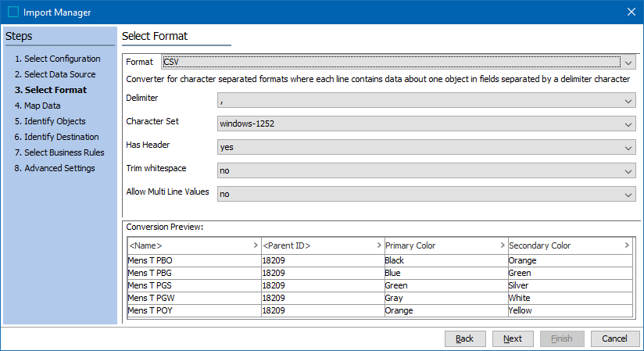Jump to step 4 Map Data
The width and height of the screenshot is (644, 351).
(x=38, y=106)
